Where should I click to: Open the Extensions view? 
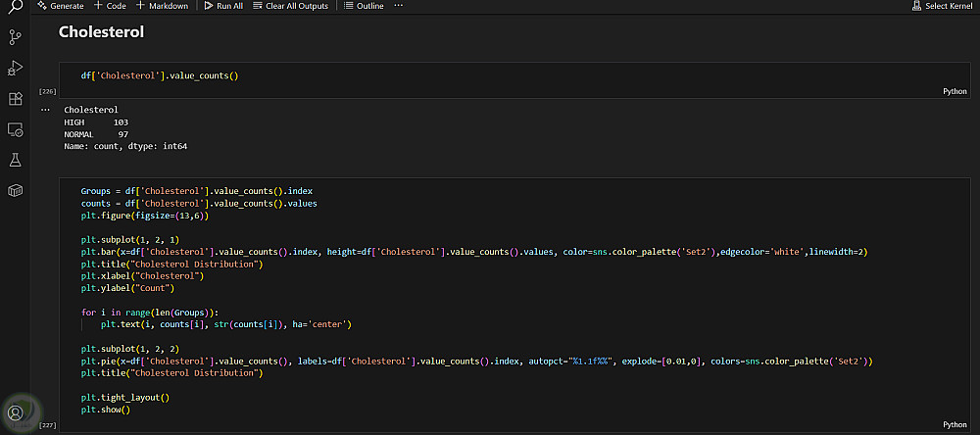click(15, 98)
